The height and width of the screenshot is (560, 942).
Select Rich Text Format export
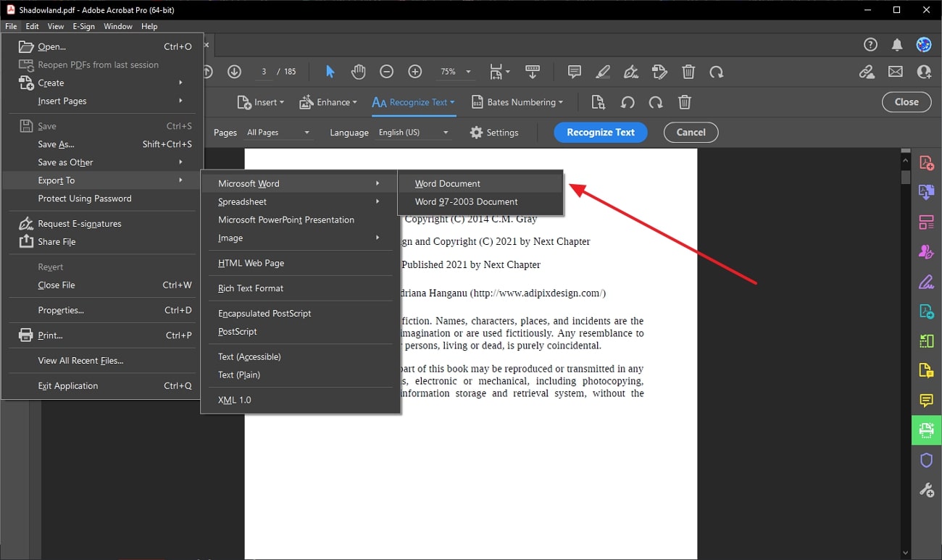pyautogui.click(x=300, y=288)
